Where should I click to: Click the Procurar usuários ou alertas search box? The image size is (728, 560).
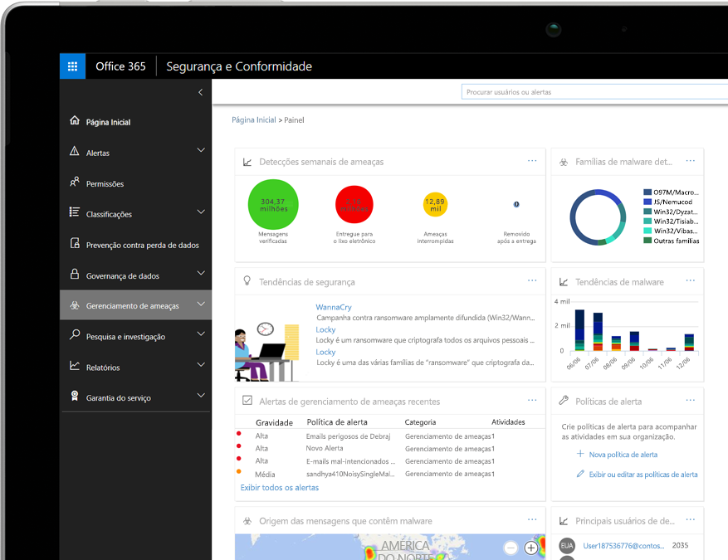click(x=594, y=92)
